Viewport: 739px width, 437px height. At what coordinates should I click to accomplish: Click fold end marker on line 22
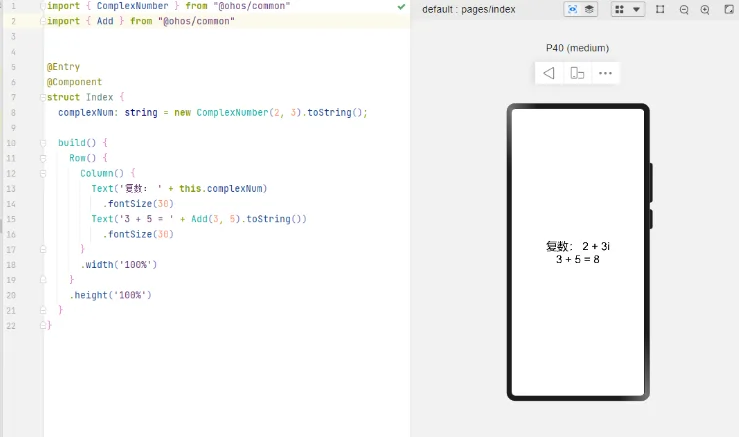coord(43,325)
